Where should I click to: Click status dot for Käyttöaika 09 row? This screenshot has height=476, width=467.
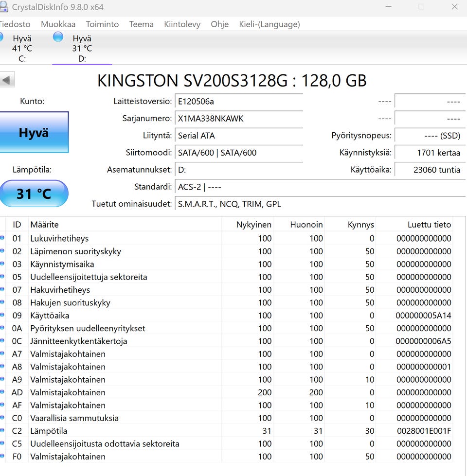click(2, 315)
